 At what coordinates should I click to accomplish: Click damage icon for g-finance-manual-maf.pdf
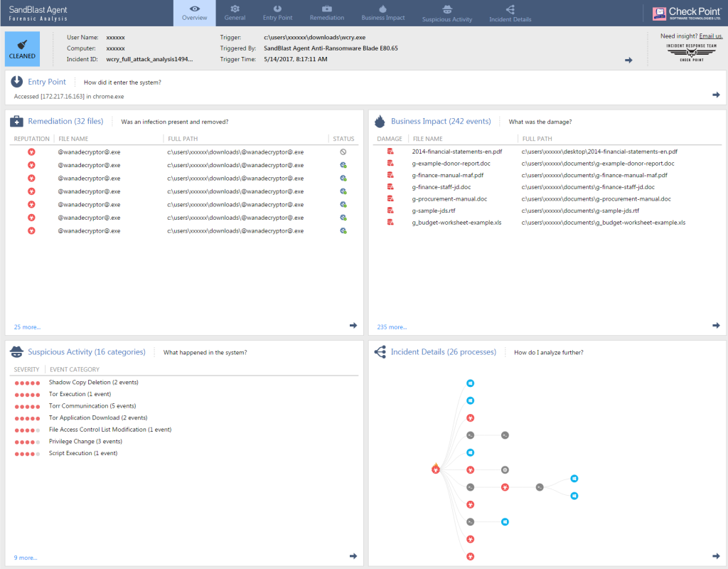click(x=390, y=175)
